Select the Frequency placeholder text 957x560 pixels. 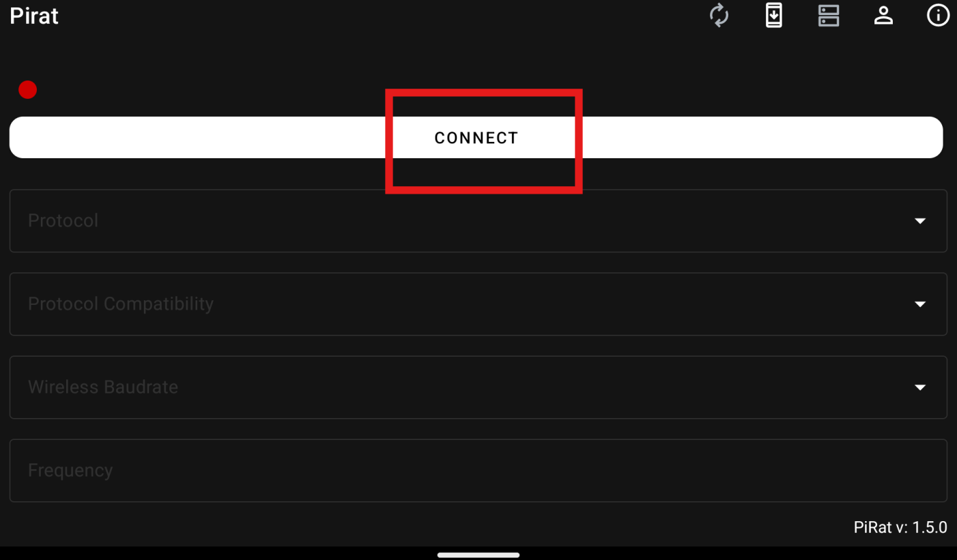(70, 471)
